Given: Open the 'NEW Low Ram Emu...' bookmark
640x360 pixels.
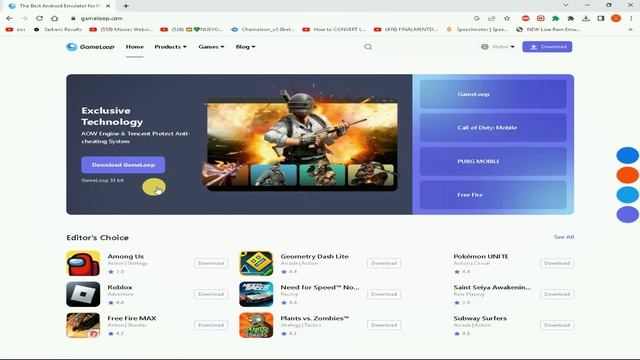Looking at the screenshot, I should 549,29.
